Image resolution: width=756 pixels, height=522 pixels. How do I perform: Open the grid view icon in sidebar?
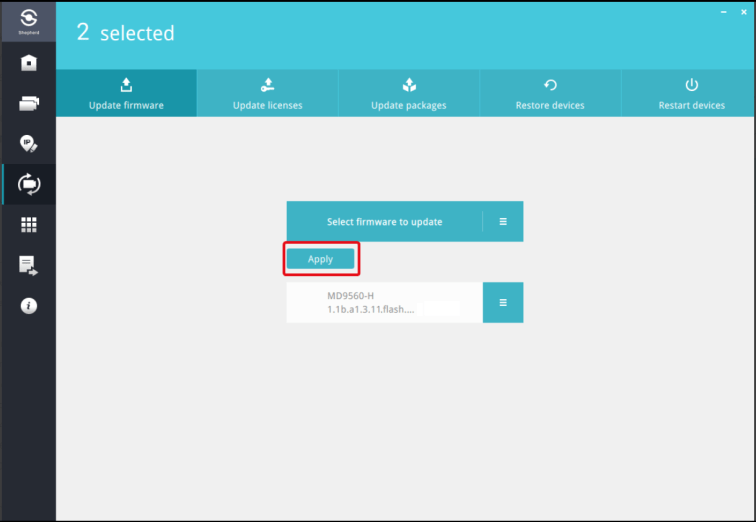pos(28,225)
